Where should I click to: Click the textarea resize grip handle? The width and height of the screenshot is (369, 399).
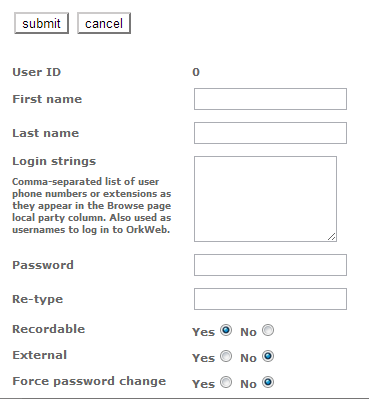332,237
